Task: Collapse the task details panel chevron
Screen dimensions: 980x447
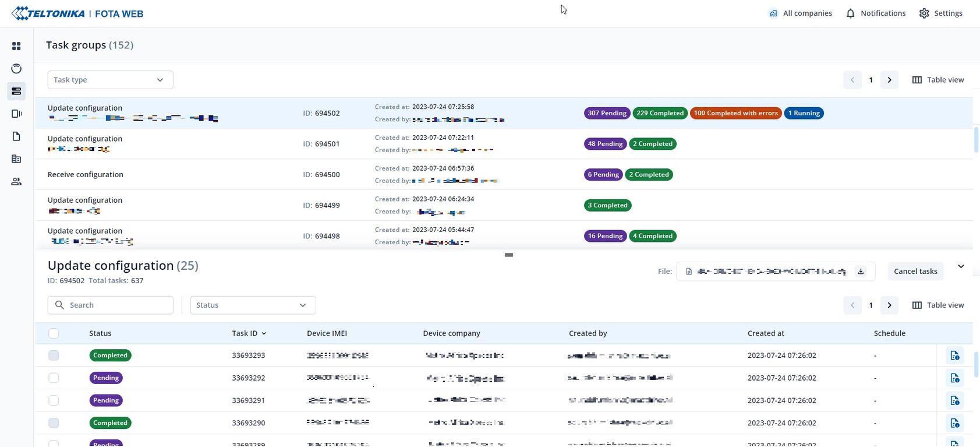Action: tap(961, 267)
